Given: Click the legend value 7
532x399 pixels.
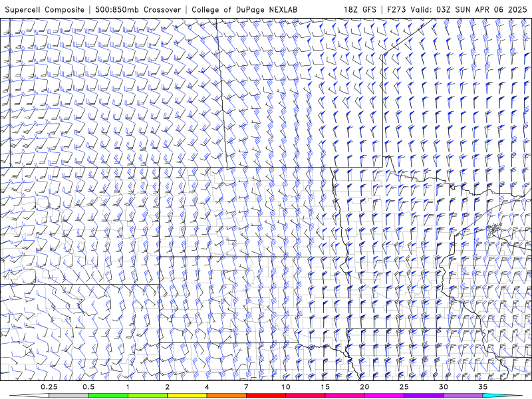Looking at the screenshot, I should 246,387.
